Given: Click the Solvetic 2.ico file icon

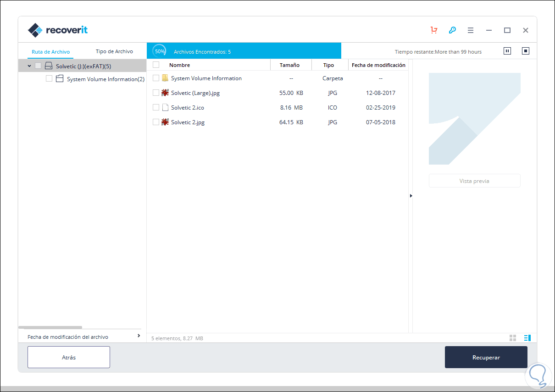Looking at the screenshot, I should (165, 107).
